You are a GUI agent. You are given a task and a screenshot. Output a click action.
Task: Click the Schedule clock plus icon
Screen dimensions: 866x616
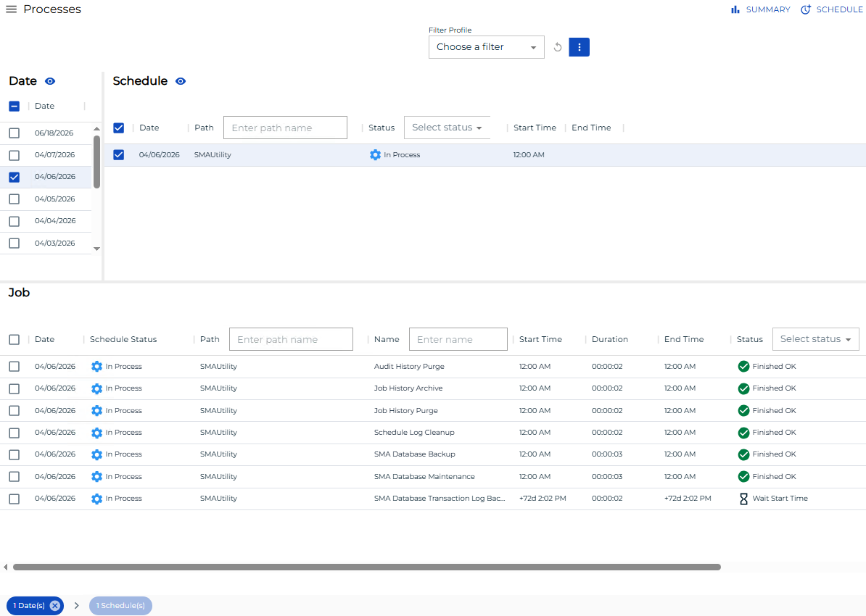806,9
